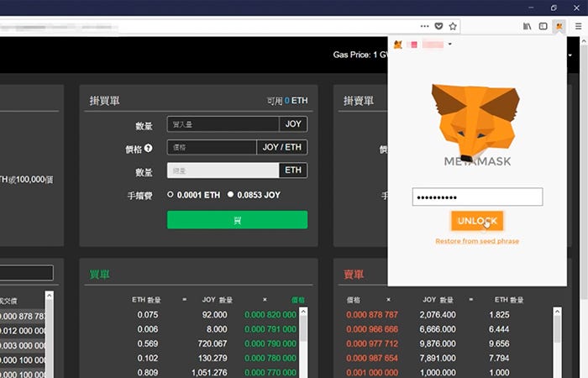Open MetaMask extension icon in browser toolbar
The height and width of the screenshot is (378, 588).
click(559, 26)
